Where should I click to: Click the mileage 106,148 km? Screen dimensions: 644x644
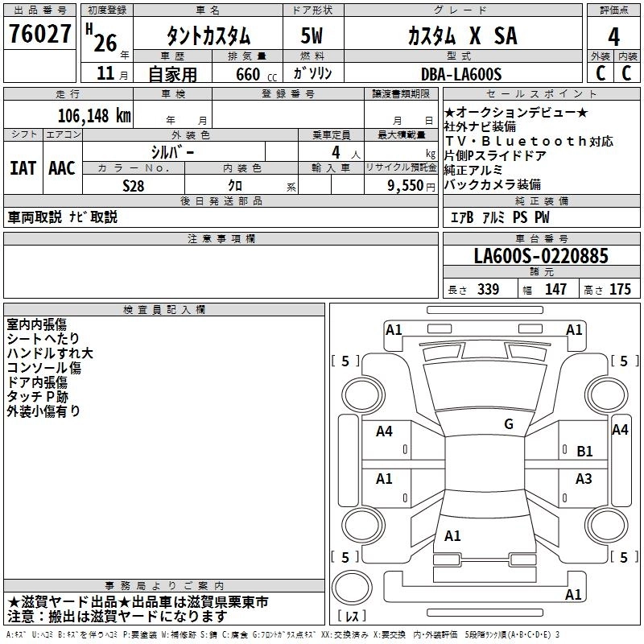[94, 116]
